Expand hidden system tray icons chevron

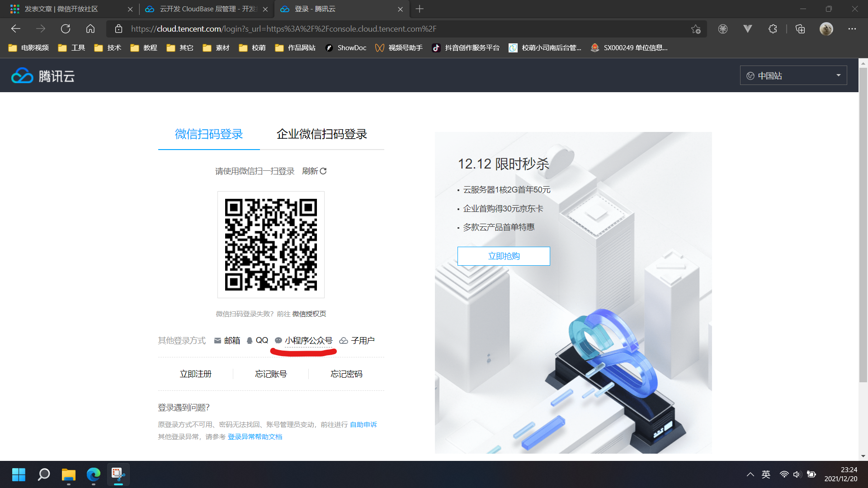750,474
